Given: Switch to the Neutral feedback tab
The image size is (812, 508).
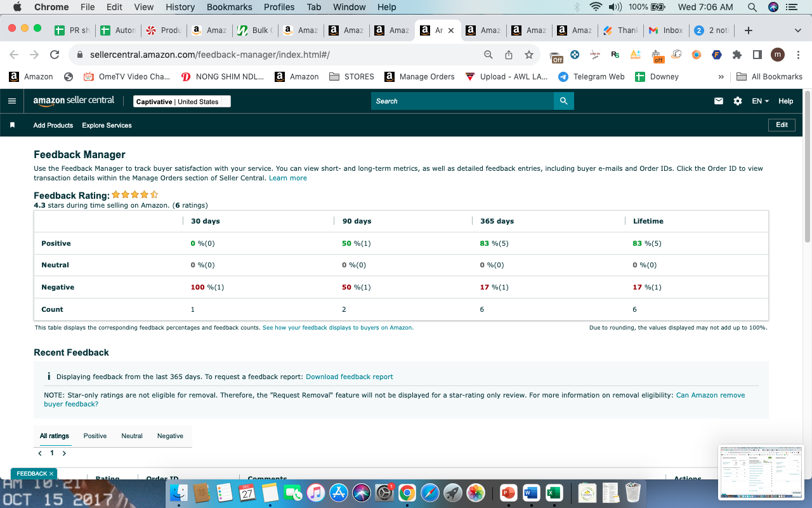Looking at the screenshot, I should click(132, 436).
